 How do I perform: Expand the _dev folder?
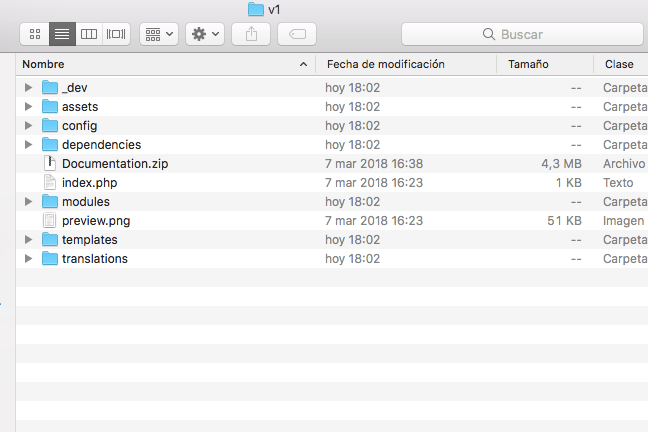[x=28, y=87]
